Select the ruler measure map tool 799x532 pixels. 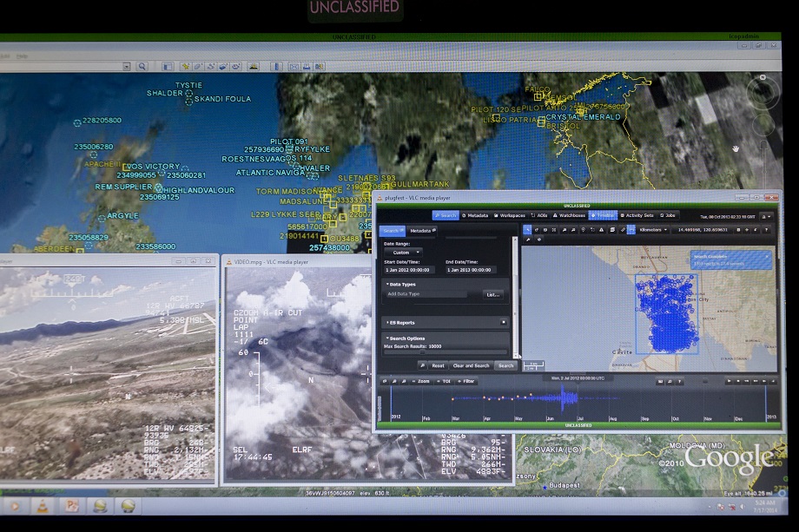point(623,230)
